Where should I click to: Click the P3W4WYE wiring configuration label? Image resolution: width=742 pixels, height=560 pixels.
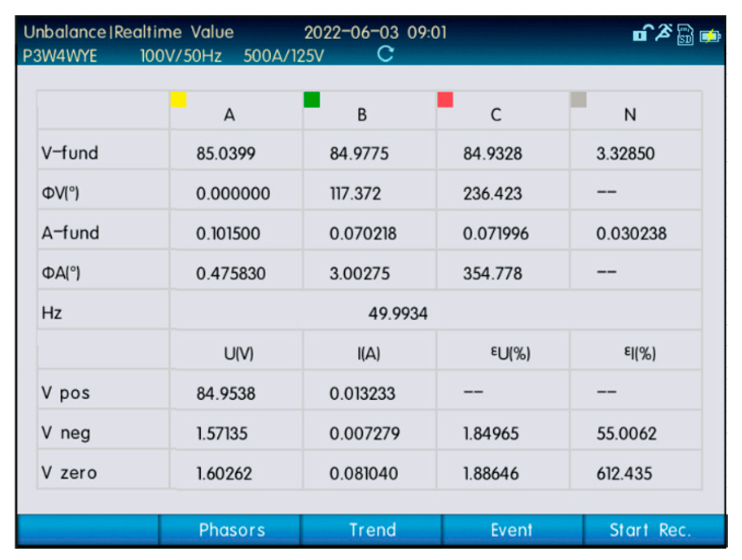click(60, 56)
